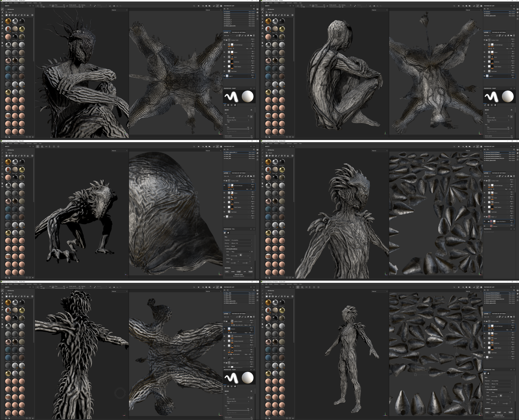Click height channel button in middle-left window

[x=250, y=272]
